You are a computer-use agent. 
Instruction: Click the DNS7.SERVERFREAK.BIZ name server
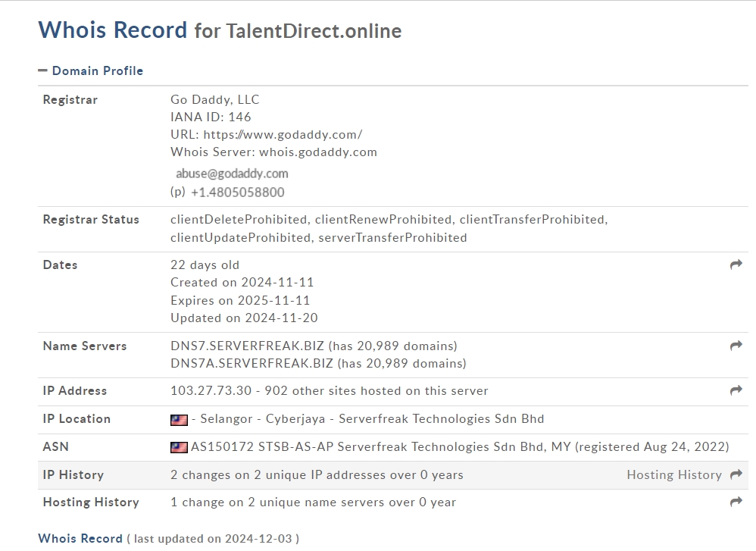pos(247,346)
